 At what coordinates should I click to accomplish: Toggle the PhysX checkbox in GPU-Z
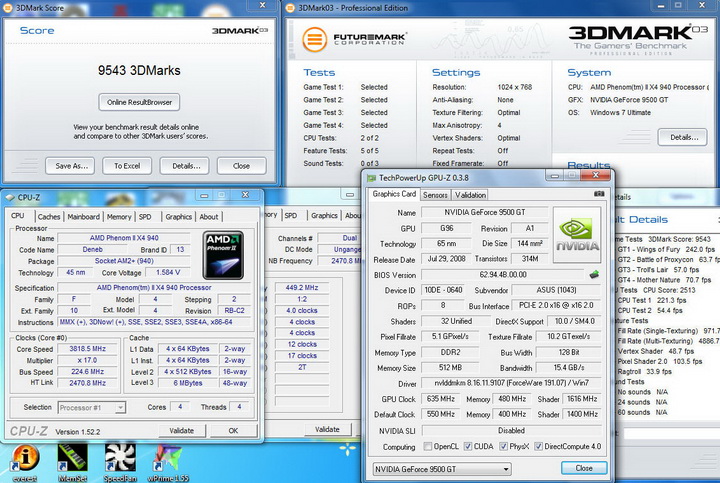click(x=504, y=446)
